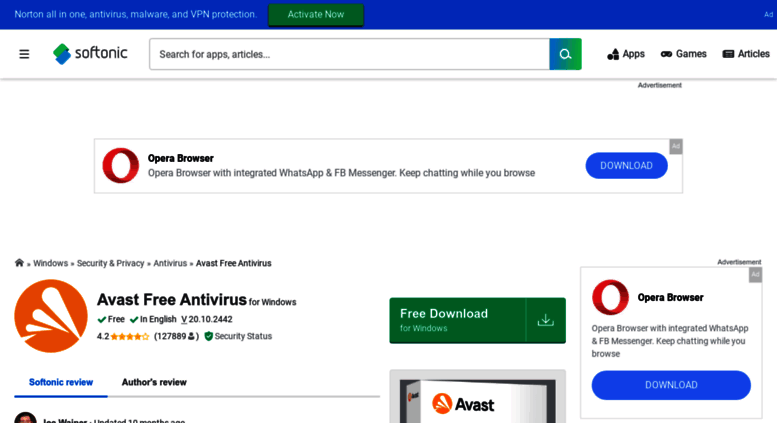Viewport: 777px width, 423px height.
Task: Click the Softonic logo
Action: pyautogui.click(x=90, y=53)
